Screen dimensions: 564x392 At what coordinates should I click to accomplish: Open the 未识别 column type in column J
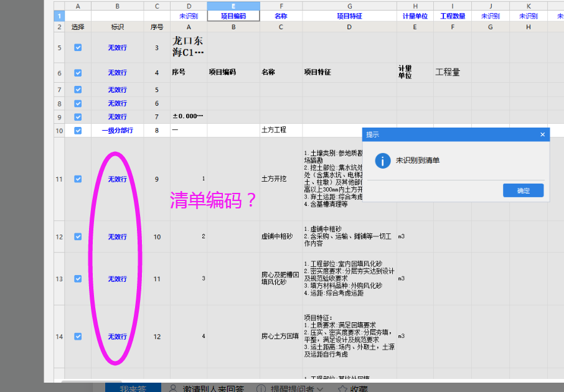[491, 16]
